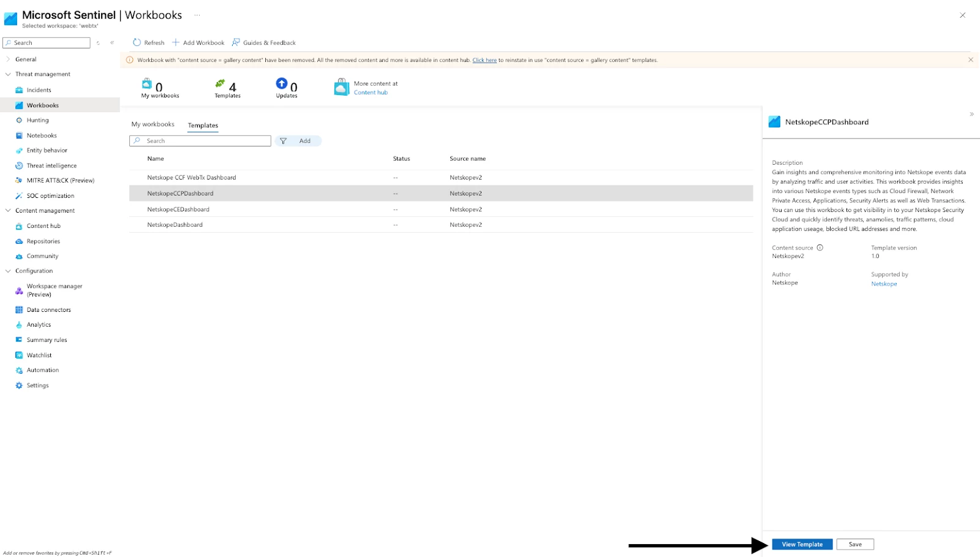Click the Workspace manager icon
980x557 pixels.
tap(19, 290)
